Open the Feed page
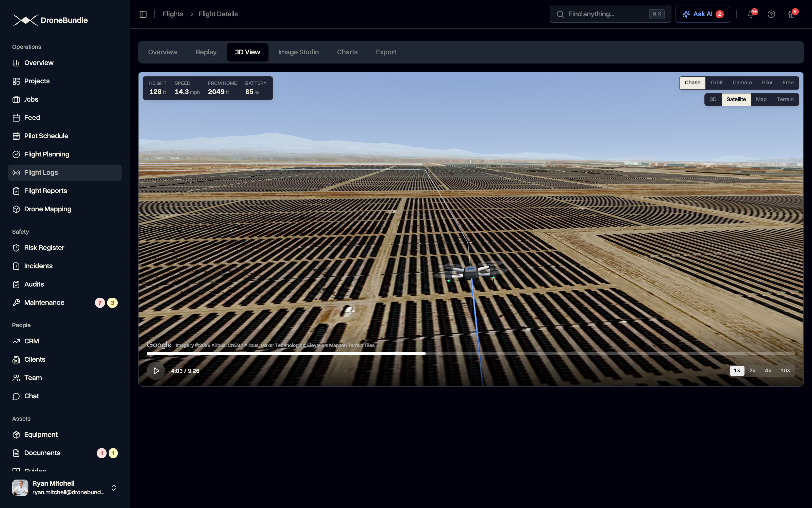The height and width of the screenshot is (508, 812). (x=65, y=118)
